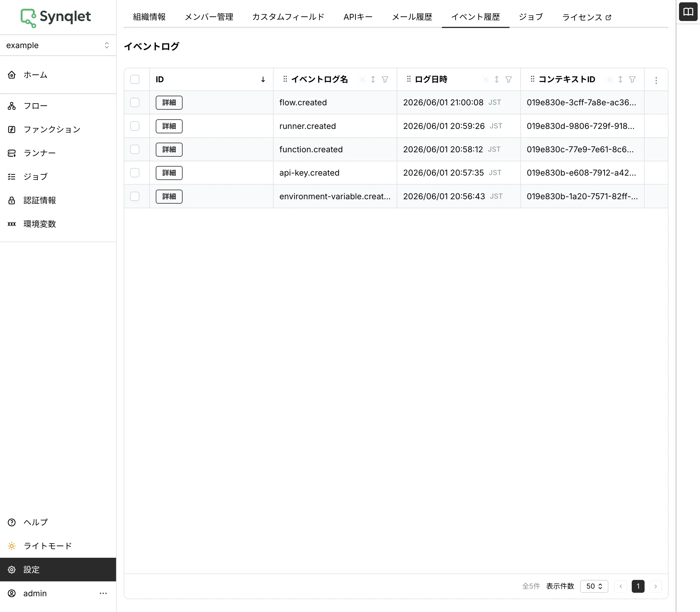Image resolution: width=700 pixels, height=612 pixels.
Task: Open 詳細 for api-key.created event
Action: [x=169, y=173]
